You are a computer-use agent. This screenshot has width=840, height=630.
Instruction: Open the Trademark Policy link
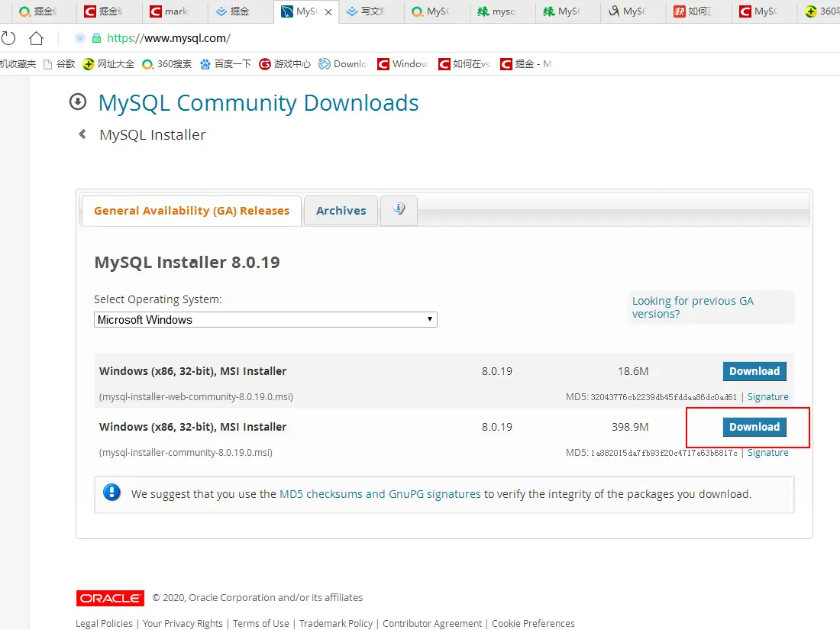(x=336, y=624)
